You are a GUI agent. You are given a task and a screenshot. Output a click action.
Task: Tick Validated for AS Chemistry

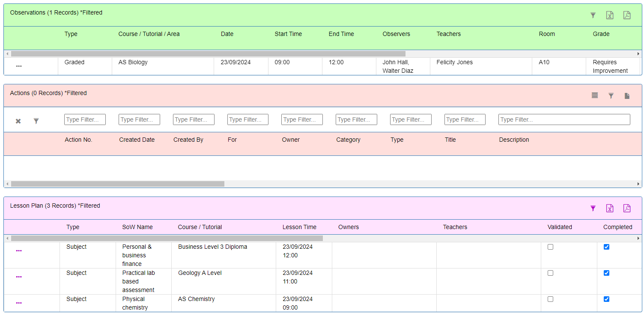coord(550,299)
